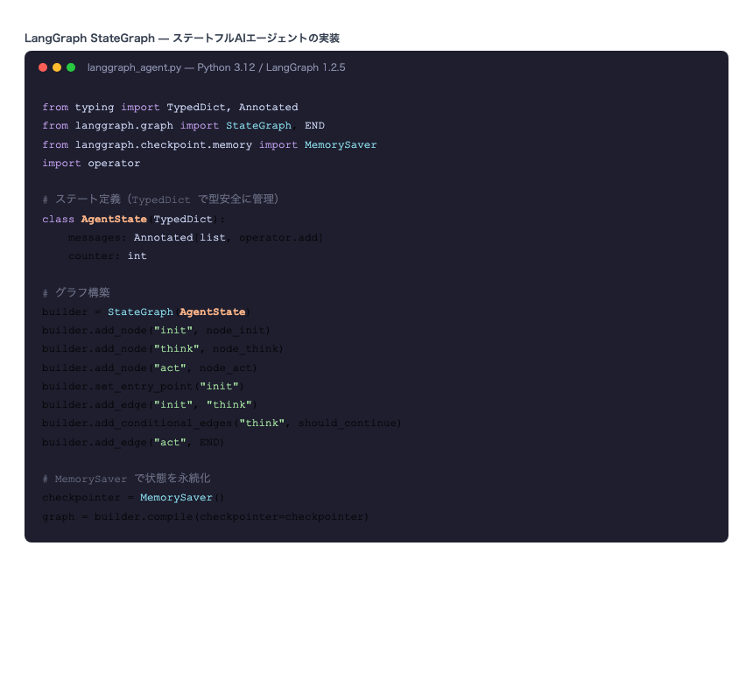Click the title text "langgraph_agent.py — Python 3.12 / LangGraph 1.2.5"

[x=216, y=67]
